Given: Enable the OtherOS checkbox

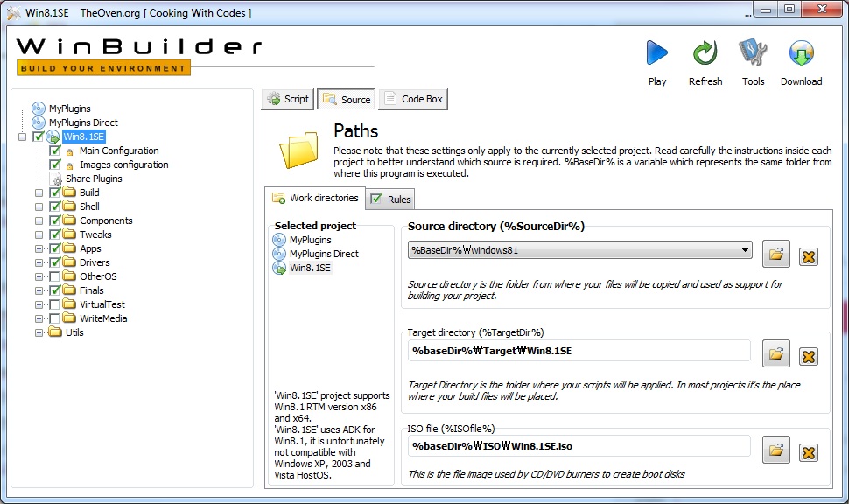Looking at the screenshot, I should pyautogui.click(x=54, y=276).
